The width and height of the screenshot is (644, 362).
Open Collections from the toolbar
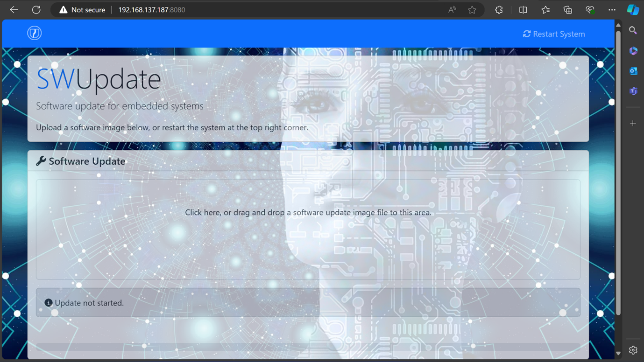(x=567, y=9)
